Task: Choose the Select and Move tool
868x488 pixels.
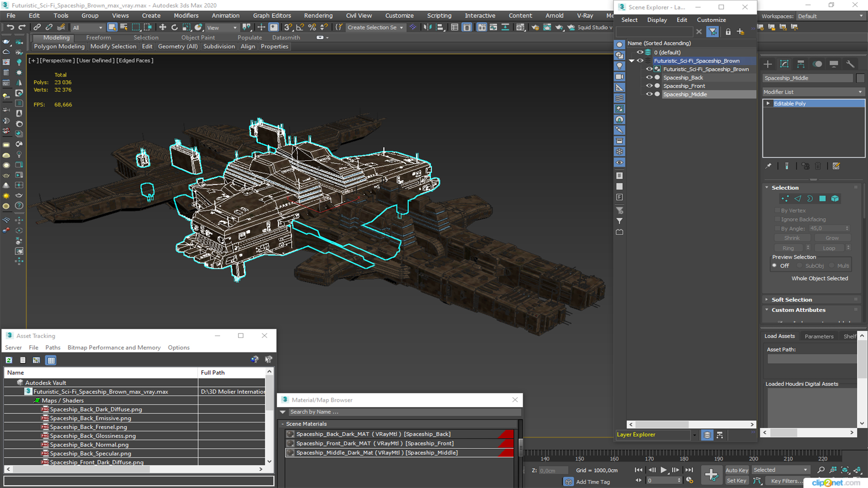Action: [x=163, y=28]
